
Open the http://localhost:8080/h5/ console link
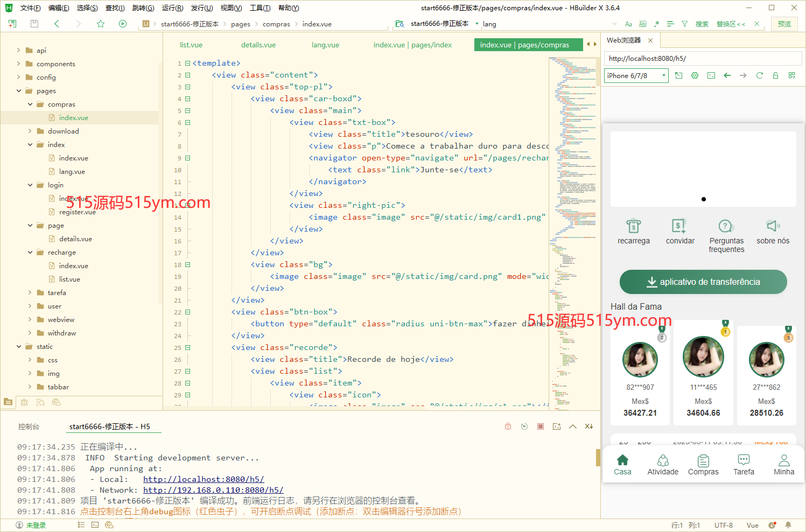pos(204,479)
